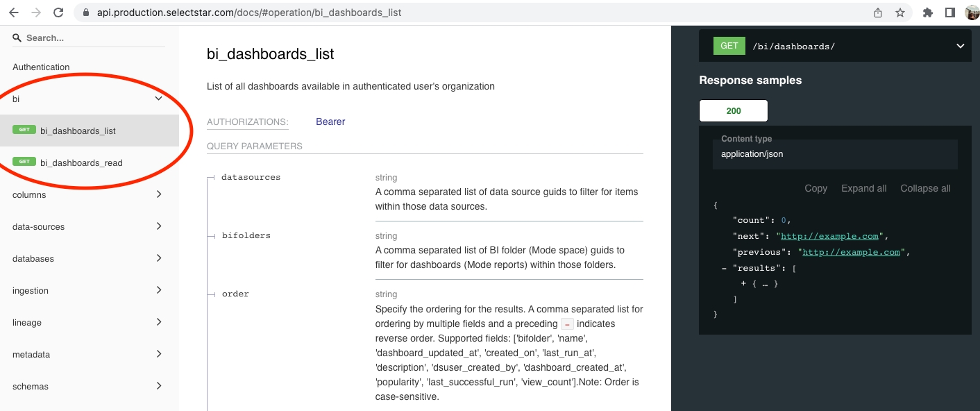Bookmark this page with star icon
Image resolution: width=980 pixels, height=411 pixels.
pos(900,12)
